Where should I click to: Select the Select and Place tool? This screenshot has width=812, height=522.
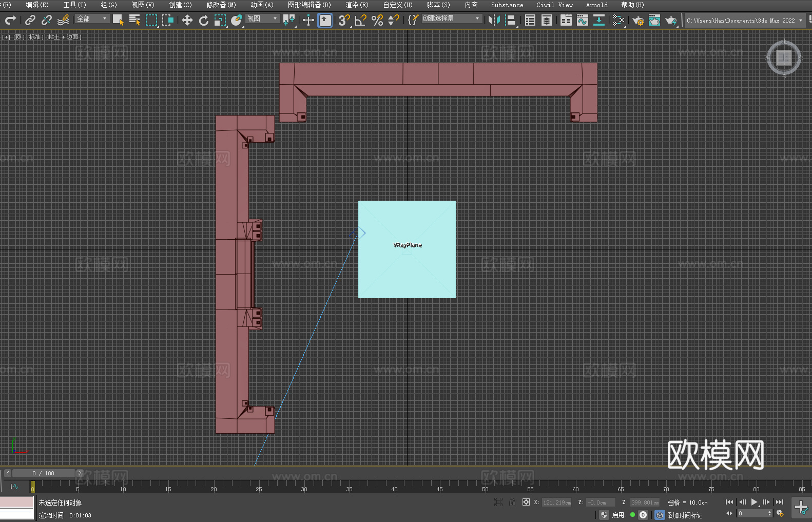click(x=237, y=20)
